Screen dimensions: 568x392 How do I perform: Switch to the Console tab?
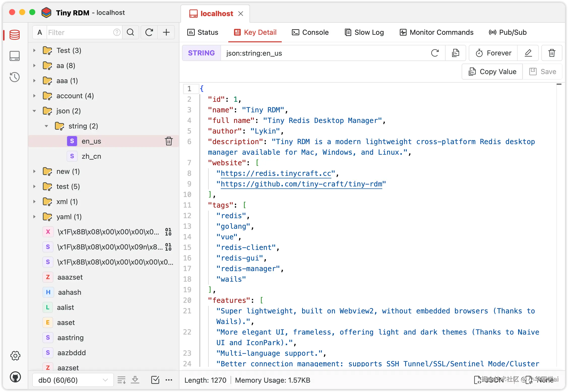[x=310, y=32]
